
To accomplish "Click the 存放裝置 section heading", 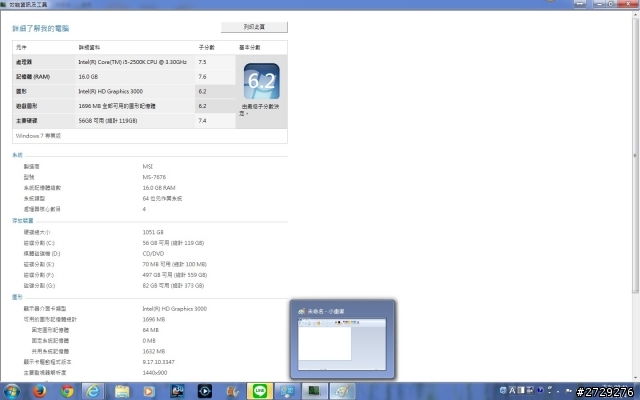I will coord(23,221).
